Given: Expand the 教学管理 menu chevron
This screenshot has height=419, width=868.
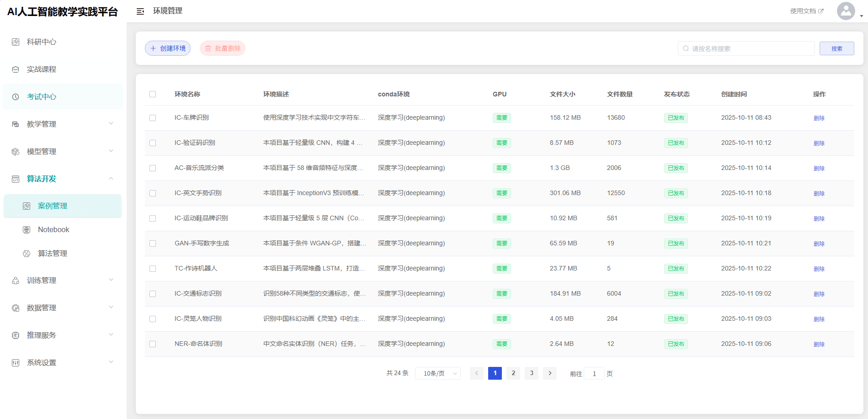Looking at the screenshot, I should (x=111, y=124).
